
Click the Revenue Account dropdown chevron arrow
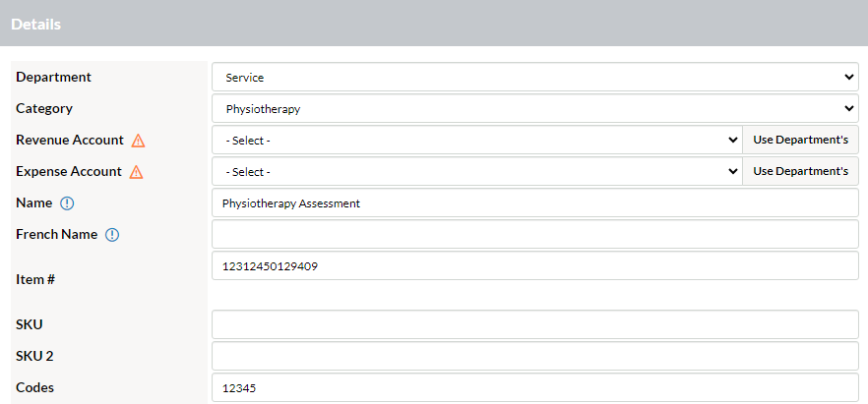point(732,140)
